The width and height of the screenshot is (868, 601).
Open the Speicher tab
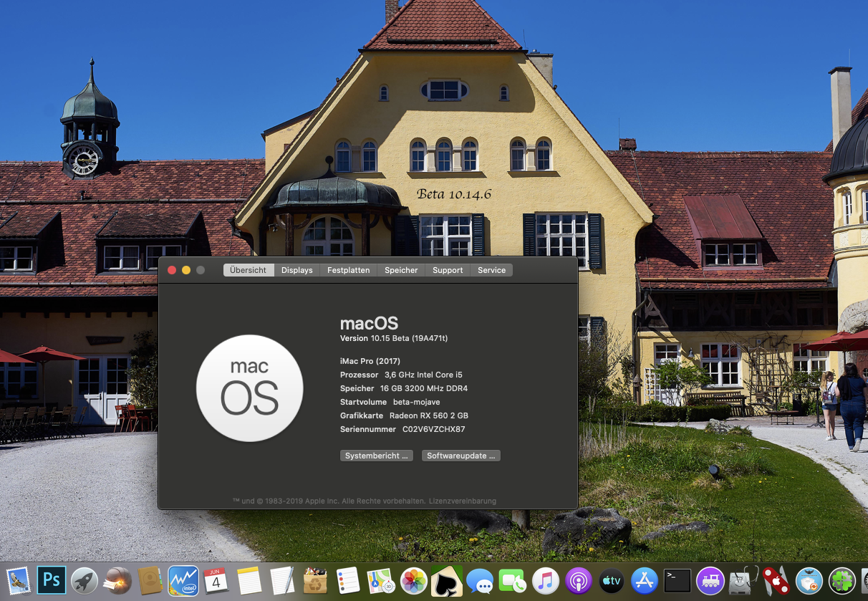[401, 270]
